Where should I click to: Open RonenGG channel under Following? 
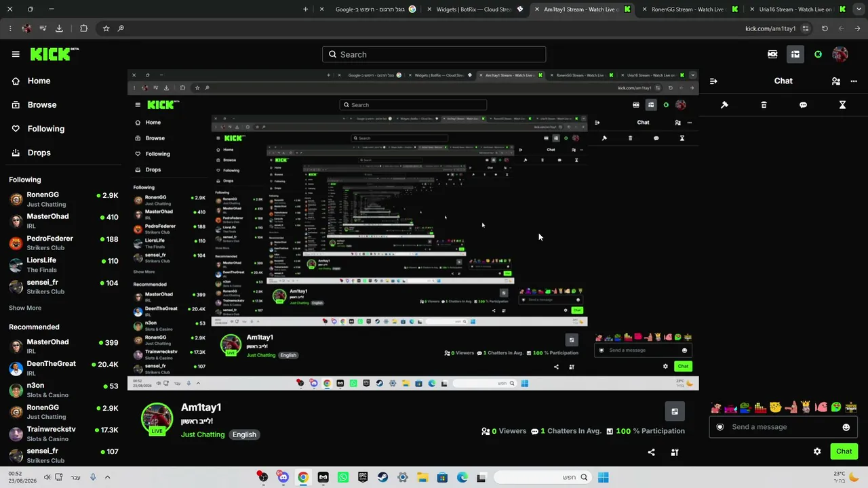pyautogui.click(x=64, y=199)
